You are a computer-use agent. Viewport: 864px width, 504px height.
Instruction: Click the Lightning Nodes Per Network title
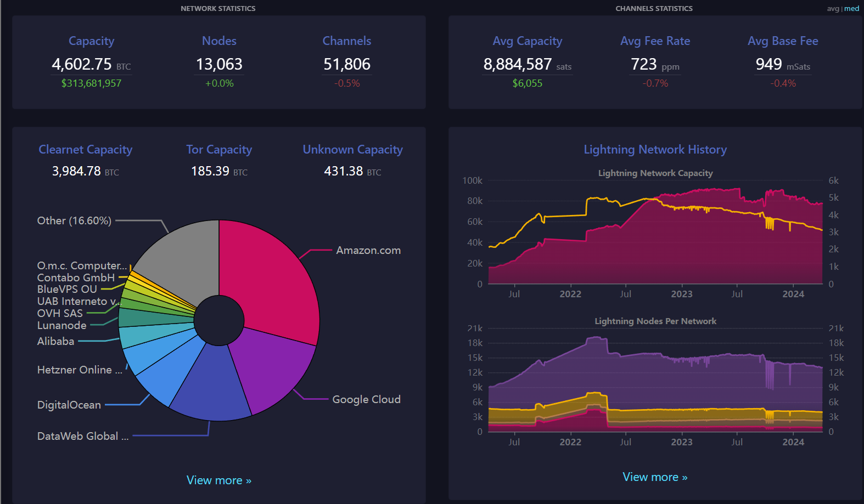tap(655, 321)
